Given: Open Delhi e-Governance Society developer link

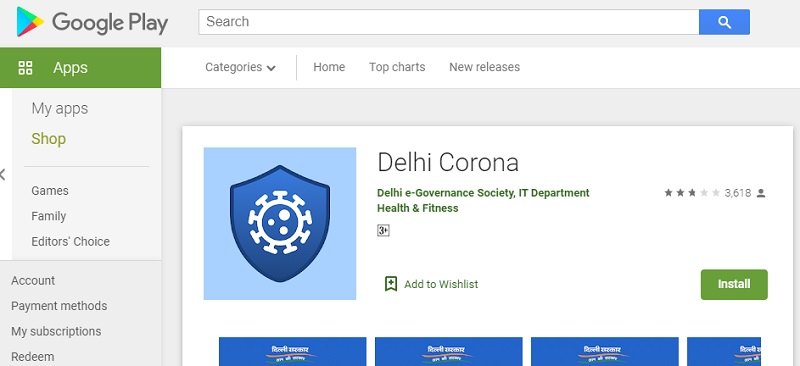Looking at the screenshot, I should tap(483, 193).
